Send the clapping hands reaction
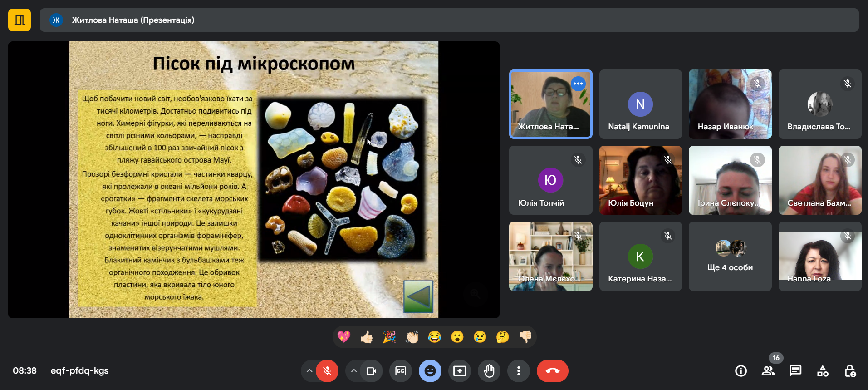Screen dimensions: 868x390 coord(412,337)
